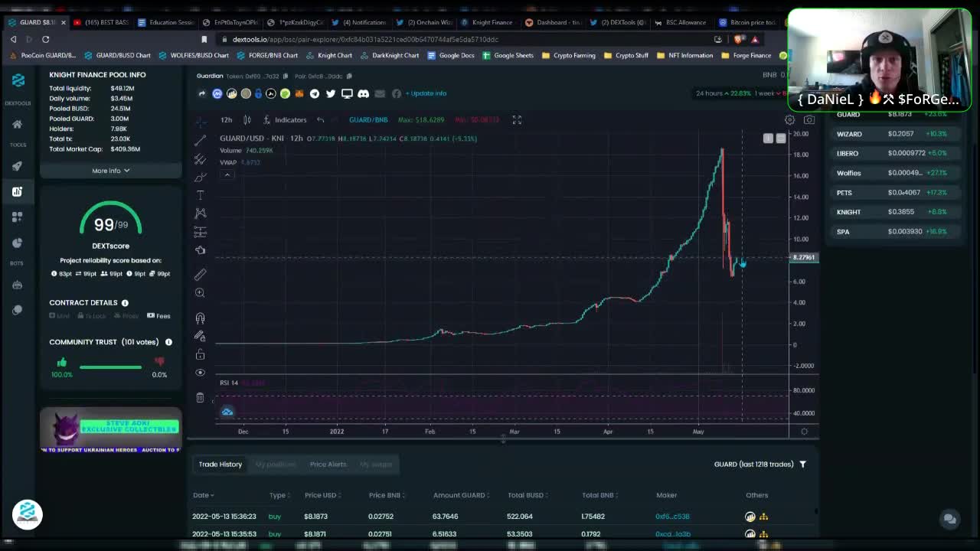Switch the pair to GUARD/BNB

[x=368, y=119]
